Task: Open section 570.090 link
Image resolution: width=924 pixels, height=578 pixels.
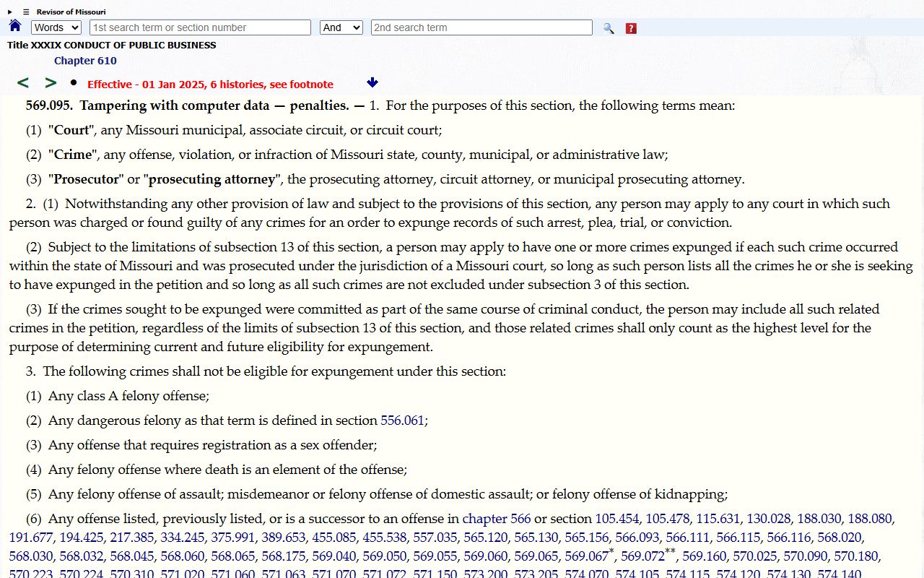Action: [x=806, y=556]
